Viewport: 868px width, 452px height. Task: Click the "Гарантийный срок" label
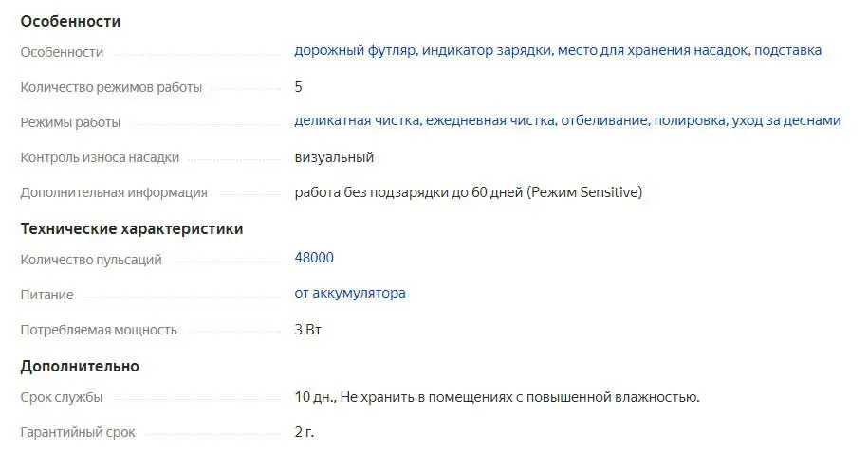point(78,433)
